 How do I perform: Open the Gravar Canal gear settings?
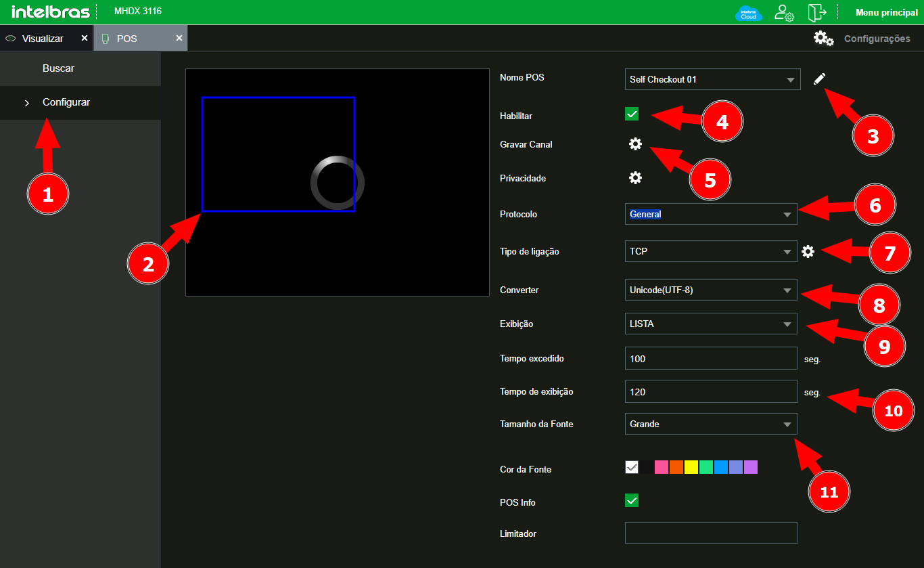635,144
